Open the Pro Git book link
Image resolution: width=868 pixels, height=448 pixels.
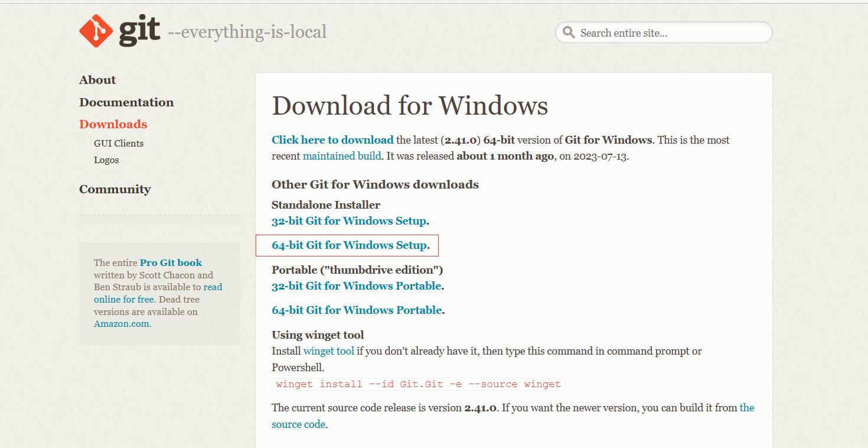(x=171, y=262)
